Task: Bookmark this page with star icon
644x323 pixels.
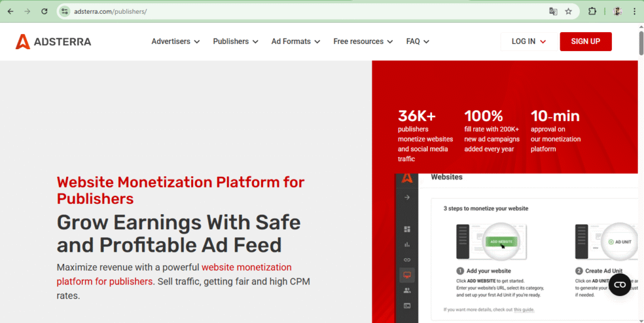Action: 569,11
